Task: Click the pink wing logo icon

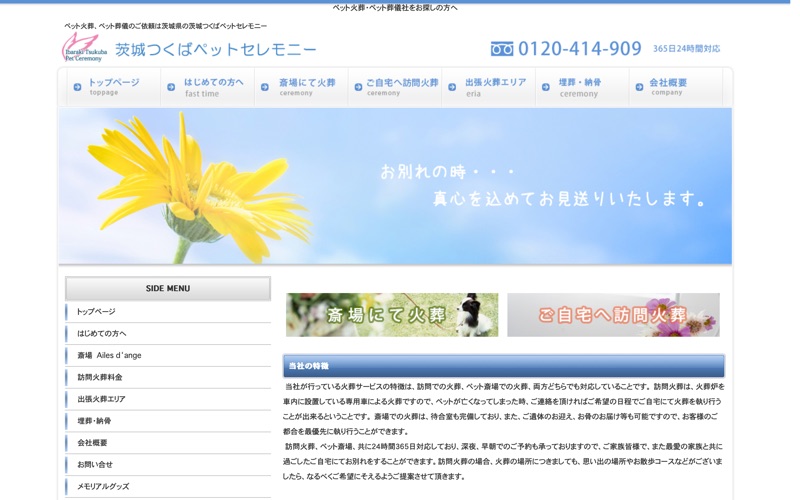Action: [x=80, y=44]
